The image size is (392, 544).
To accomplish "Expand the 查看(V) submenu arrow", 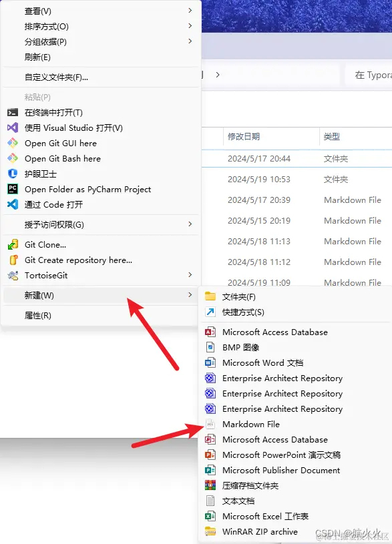I will tap(190, 11).
